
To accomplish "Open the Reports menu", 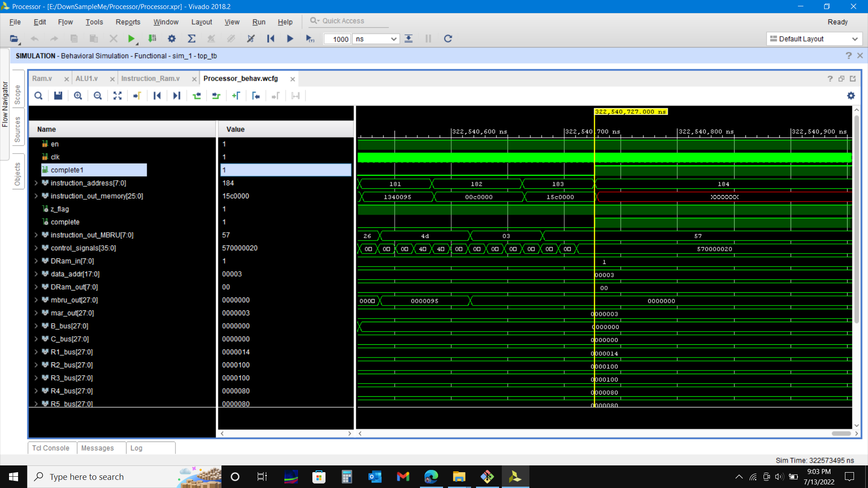I will pyautogui.click(x=128, y=22).
